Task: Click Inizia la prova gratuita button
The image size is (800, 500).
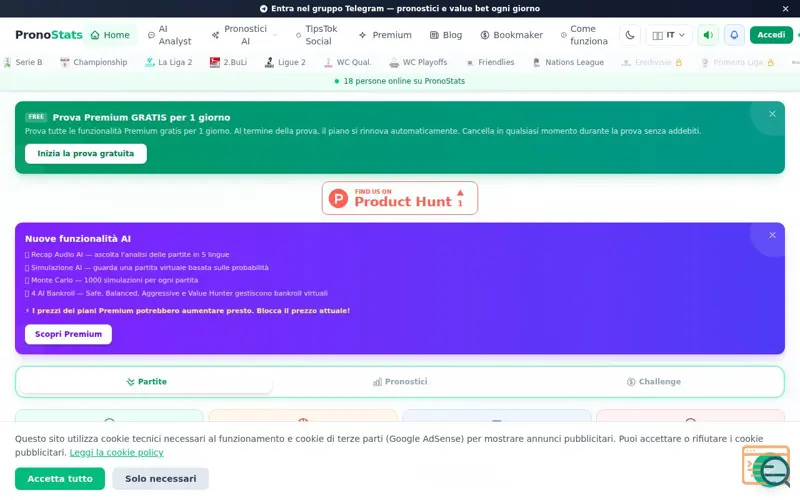Action: coord(86,154)
